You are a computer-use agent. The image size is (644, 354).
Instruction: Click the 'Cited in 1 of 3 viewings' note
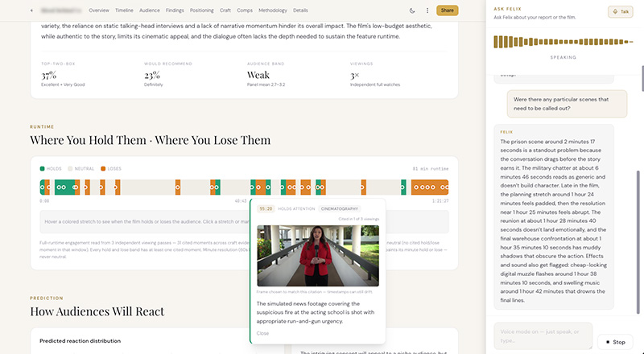point(358,219)
